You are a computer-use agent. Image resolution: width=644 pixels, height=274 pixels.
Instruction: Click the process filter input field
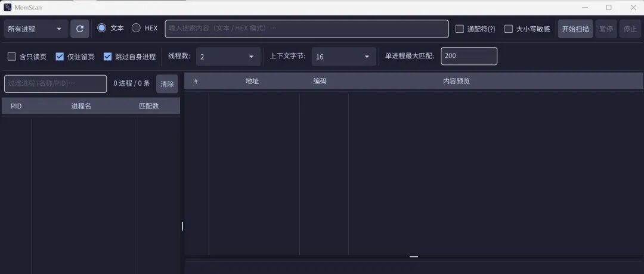pos(55,83)
